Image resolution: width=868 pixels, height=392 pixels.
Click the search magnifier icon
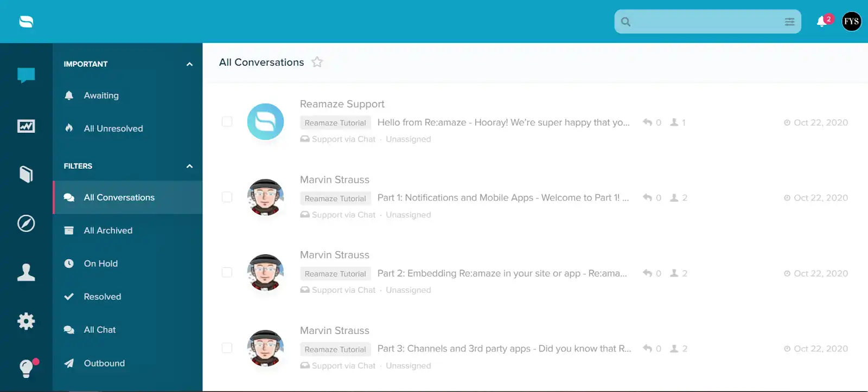click(626, 22)
